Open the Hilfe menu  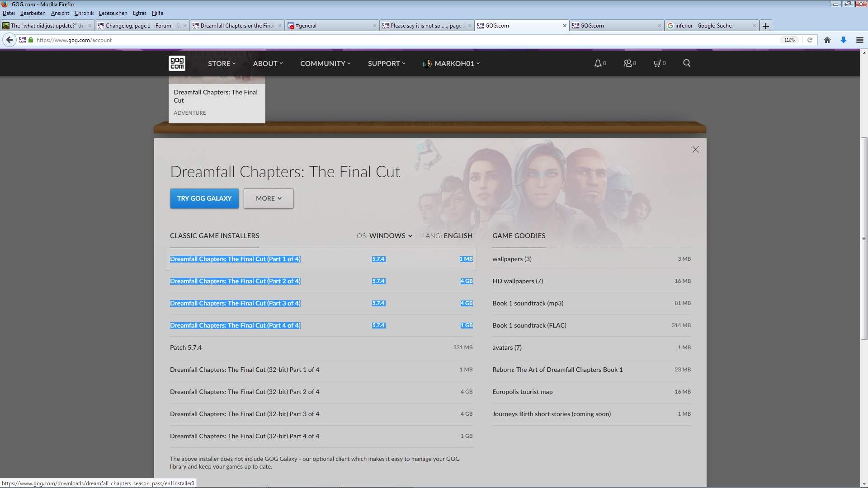pyautogui.click(x=157, y=13)
